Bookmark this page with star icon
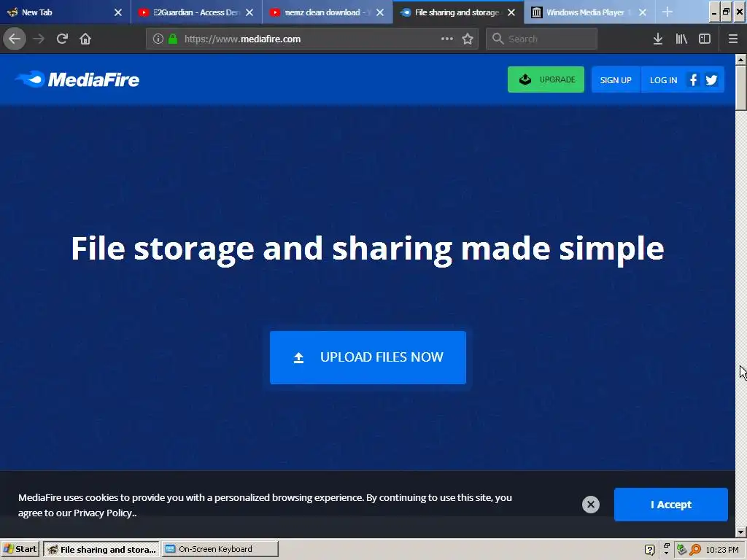Screen dimensions: 747x560 click(468, 39)
